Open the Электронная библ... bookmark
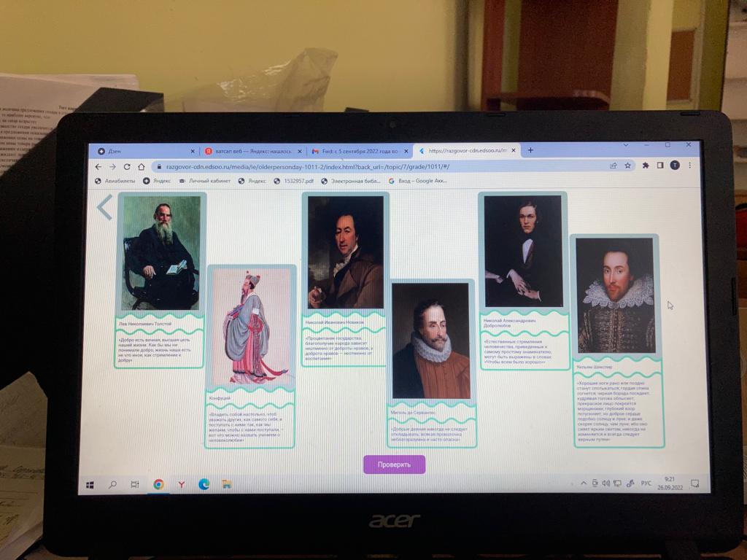Screen dimensions: 747x560 (x=351, y=181)
